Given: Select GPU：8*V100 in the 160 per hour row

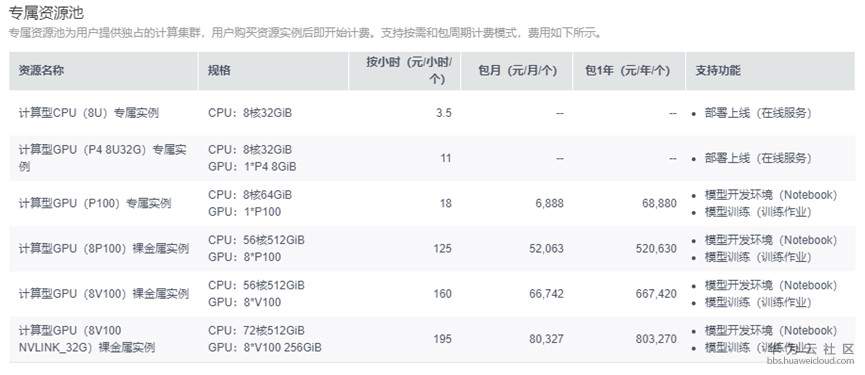Looking at the screenshot, I should tap(244, 302).
